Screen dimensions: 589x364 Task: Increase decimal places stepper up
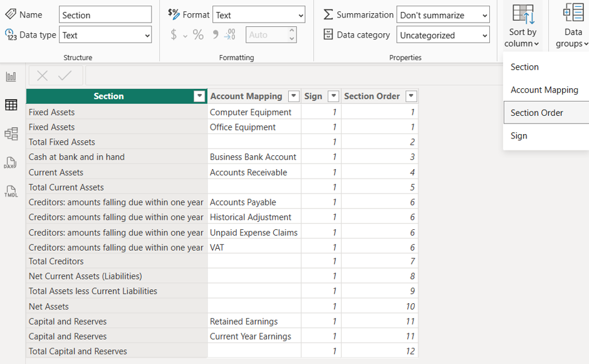pyautogui.click(x=292, y=31)
